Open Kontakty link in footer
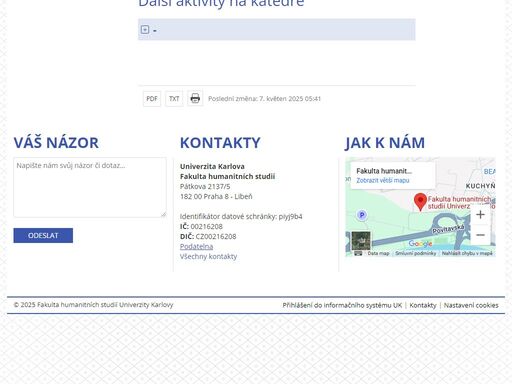The image size is (512, 384). 423,305
